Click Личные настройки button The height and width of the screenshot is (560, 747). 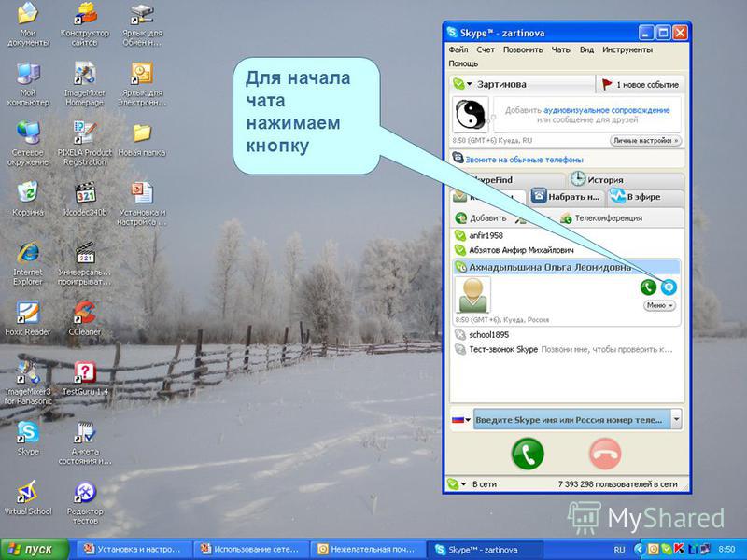pyautogui.click(x=645, y=141)
